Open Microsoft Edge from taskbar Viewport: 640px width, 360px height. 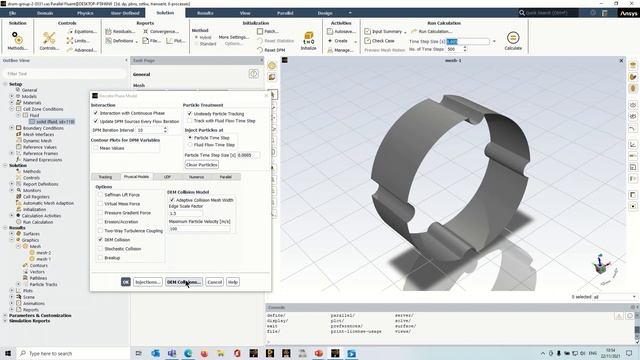click(188, 353)
